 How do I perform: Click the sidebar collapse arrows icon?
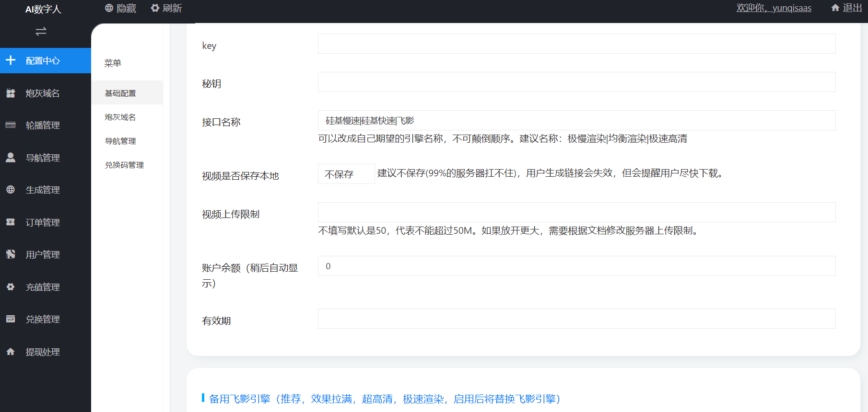click(x=41, y=32)
